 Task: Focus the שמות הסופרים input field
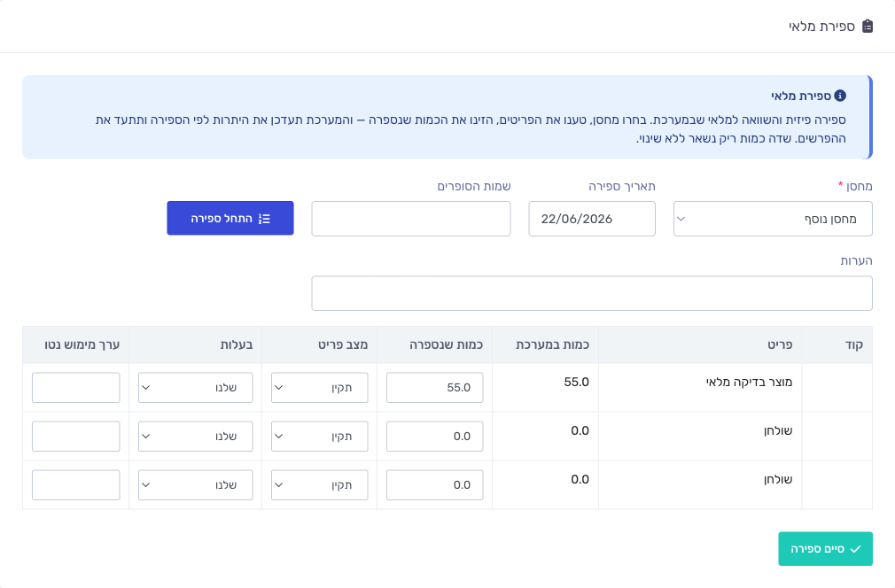point(411,219)
